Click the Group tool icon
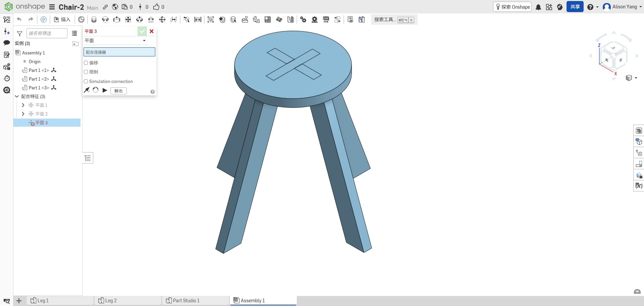Screen dimensions: 644x306 tap(211, 19)
